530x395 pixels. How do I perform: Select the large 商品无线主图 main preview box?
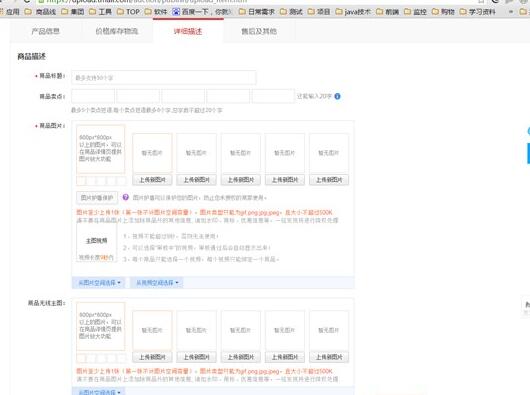[x=101, y=326]
